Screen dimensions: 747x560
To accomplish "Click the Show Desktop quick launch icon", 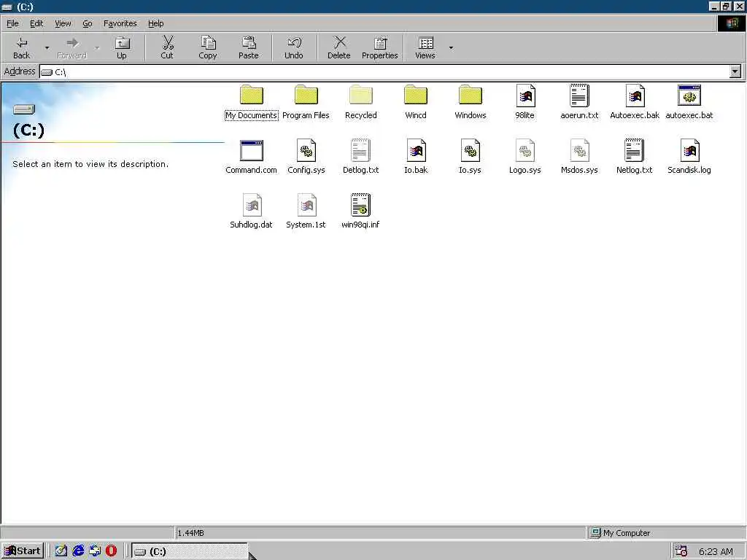I will 61,551.
